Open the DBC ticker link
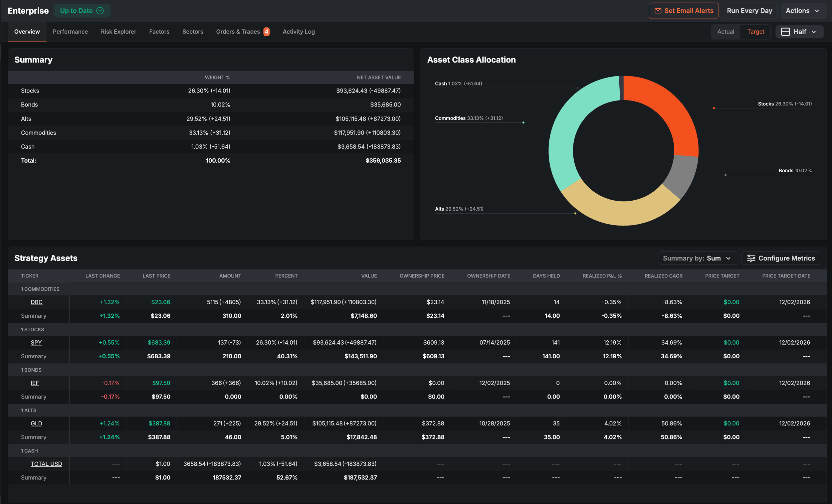The image size is (832, 504). click(37, 302)
